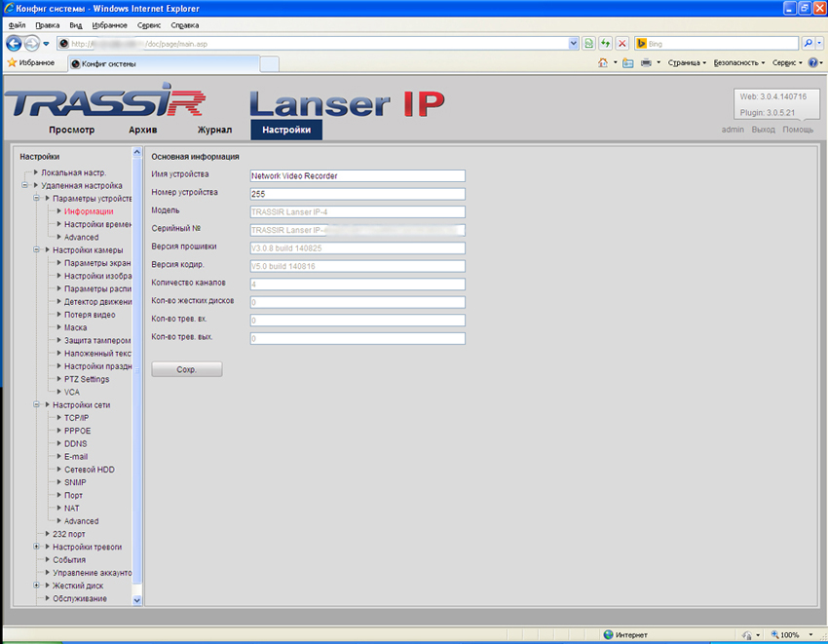The height and width of the screenshot is (644, 828).
Task: Click the Сохр. save button
Action: (187, 369)
